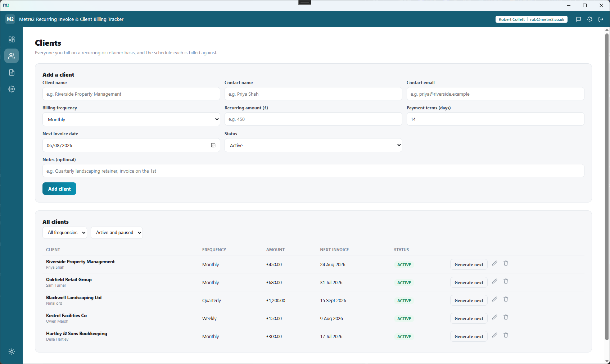
Task: Edit Kestrel Facilities Co with pencil icon
Action: point(494,317)
